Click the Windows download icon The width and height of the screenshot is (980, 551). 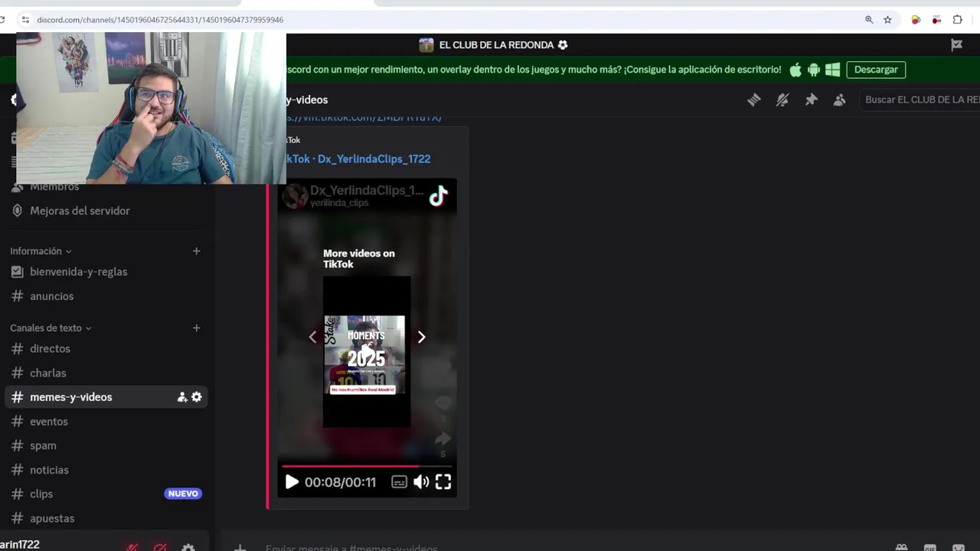coord(833,70)
